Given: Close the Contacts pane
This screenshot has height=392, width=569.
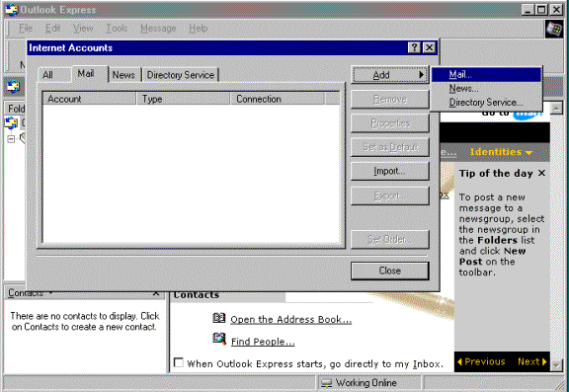Looking at the screenshot, I should pos(156,293).
